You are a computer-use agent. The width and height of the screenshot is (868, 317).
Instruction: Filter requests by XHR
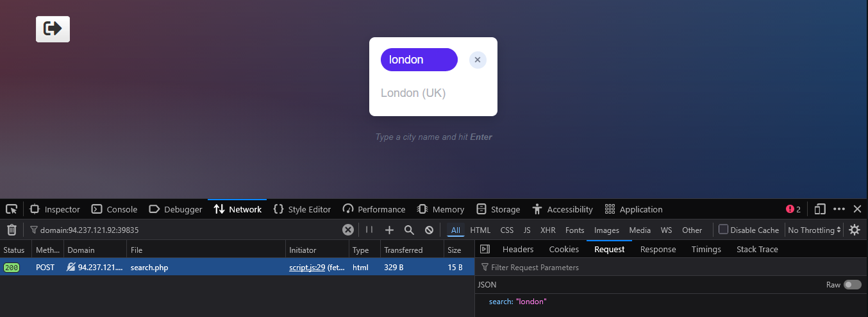click(548, 230)
